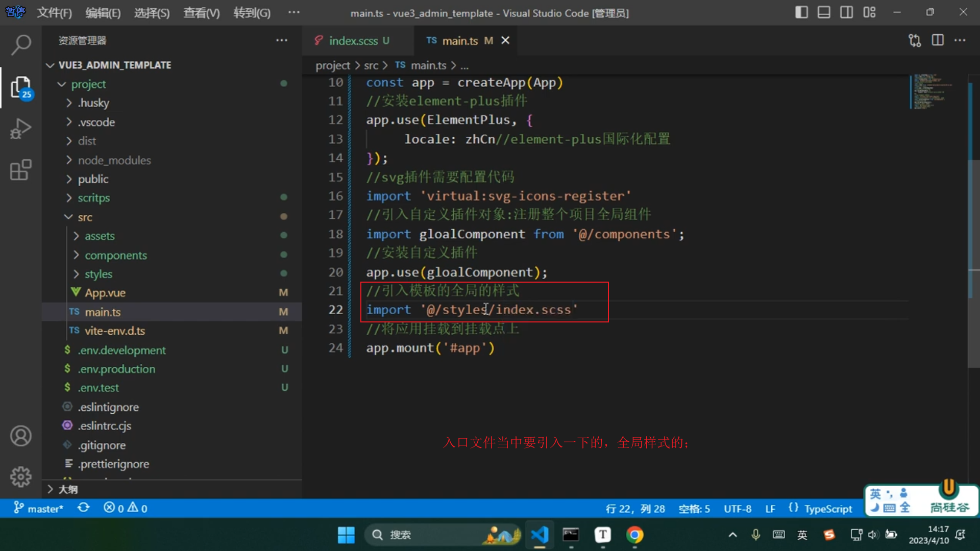Open vite-env.d.ts in explorer
This screenshot has height=551, width=980.
tap(171, 331)
